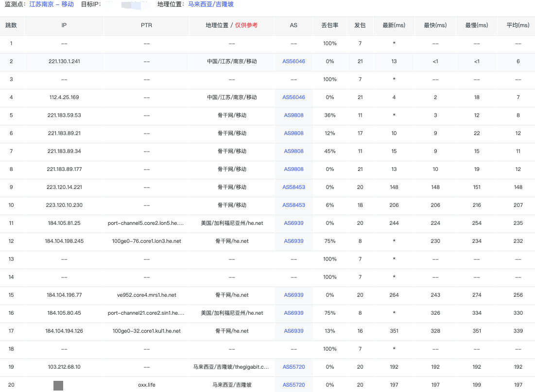The width and height of the screenshot is (535, 392).
Task: Select IP address 221.183.89.177
Action: click(64, 169)
